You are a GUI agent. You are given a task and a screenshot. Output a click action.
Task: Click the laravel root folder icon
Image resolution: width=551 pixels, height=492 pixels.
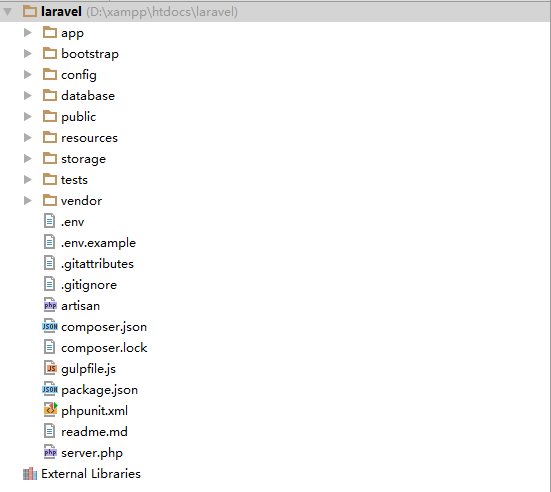point(30,11)
